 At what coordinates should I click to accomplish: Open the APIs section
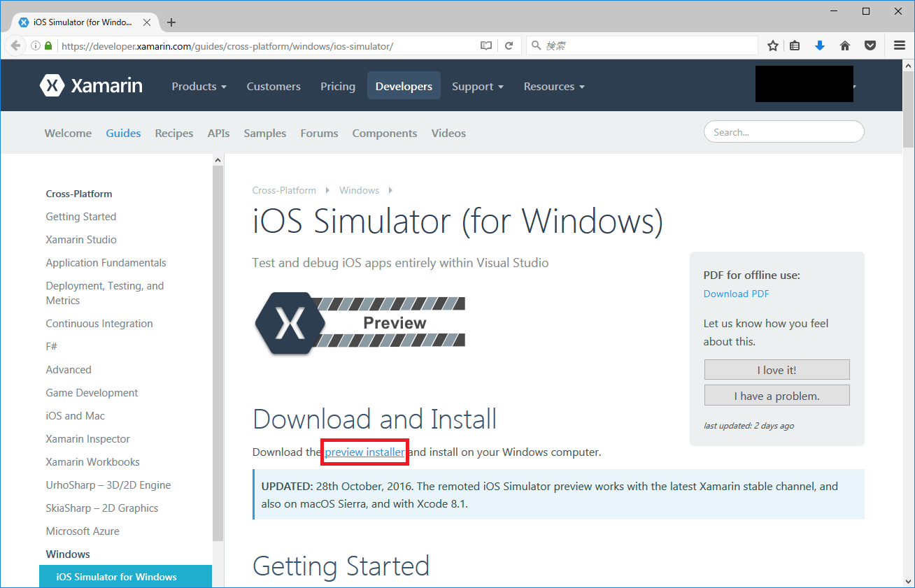click(x=218, y=133)
